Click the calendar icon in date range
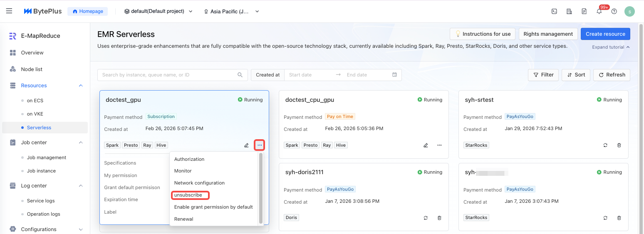644x234 pixels. (394, 75)
